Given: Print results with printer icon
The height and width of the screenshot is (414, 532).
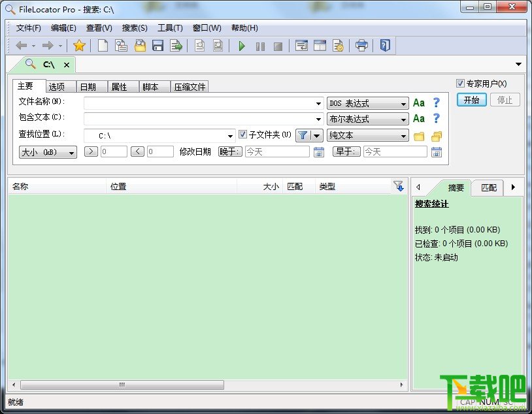Looking at the screenshot, I should click(x=361, y=46).
